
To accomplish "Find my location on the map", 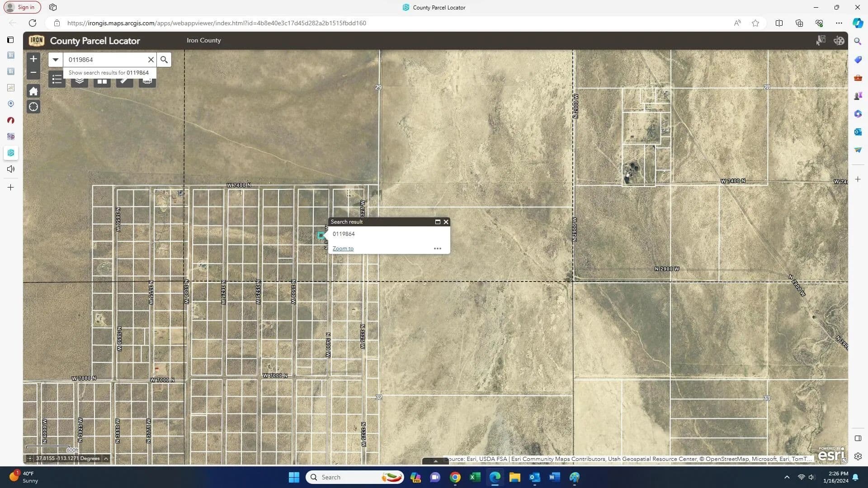I will 33,107.
